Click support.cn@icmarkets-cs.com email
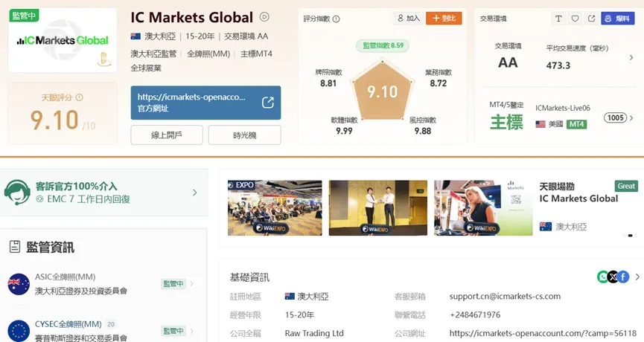Viewport: 644px width, 342px height. [505, 297]
